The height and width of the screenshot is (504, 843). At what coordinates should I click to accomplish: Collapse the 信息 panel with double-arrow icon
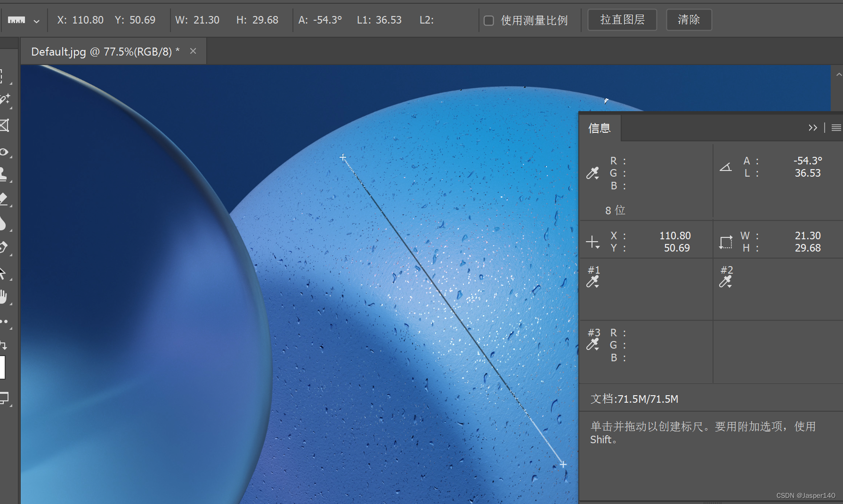[813, 128]
